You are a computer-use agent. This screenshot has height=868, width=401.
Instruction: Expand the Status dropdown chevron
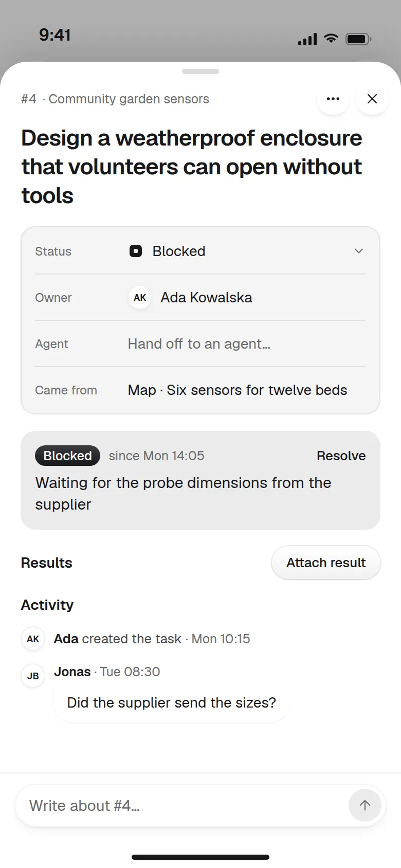click(359, 251)
